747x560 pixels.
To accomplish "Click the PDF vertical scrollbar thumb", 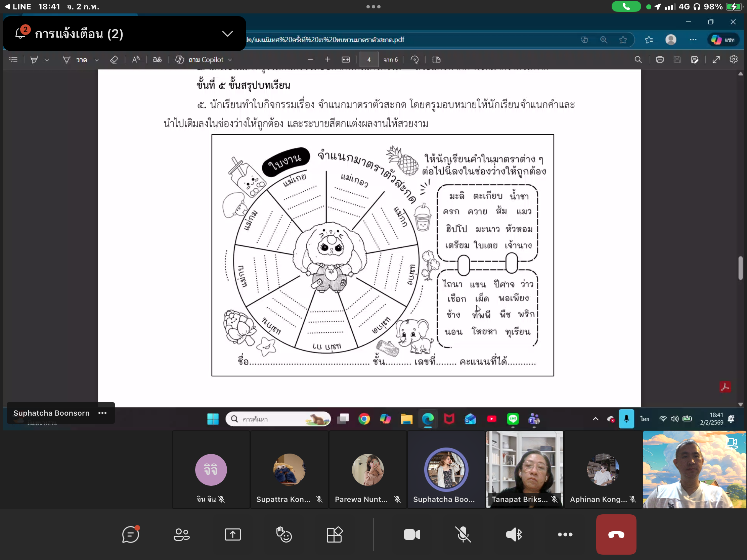I will pyautogui.click(x=740, y=268).
